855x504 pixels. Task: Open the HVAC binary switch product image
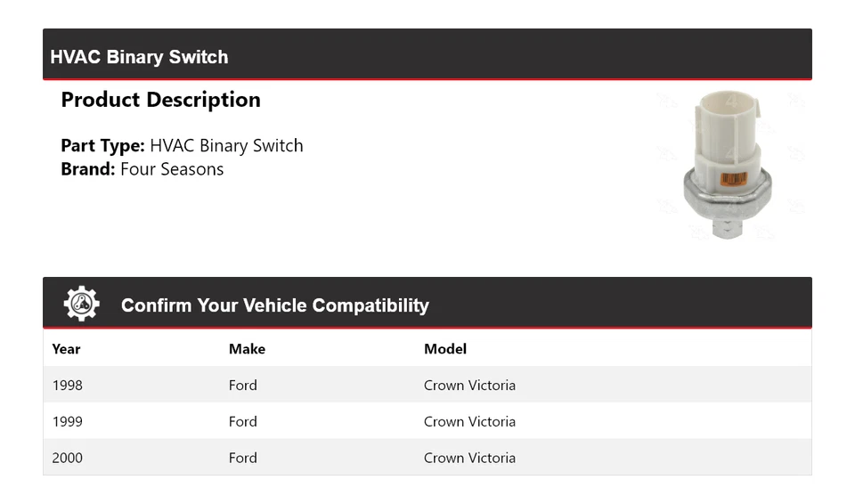(x=728, y=164)
